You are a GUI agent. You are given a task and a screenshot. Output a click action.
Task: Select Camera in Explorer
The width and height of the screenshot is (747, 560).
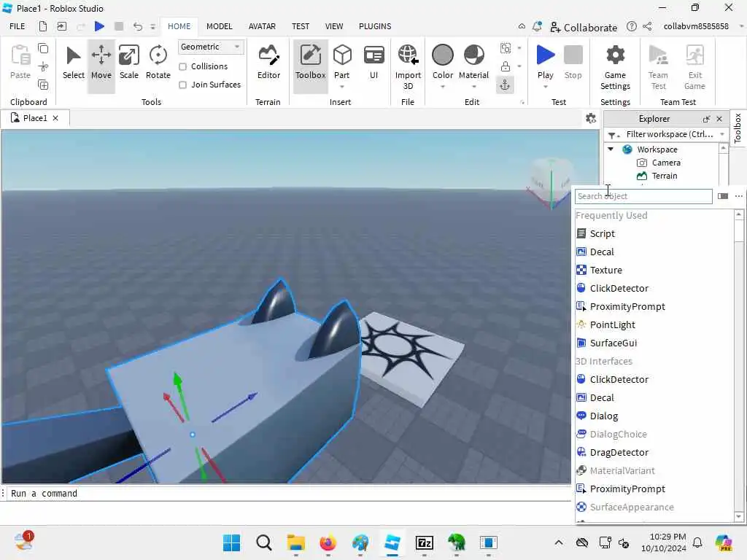666,163
